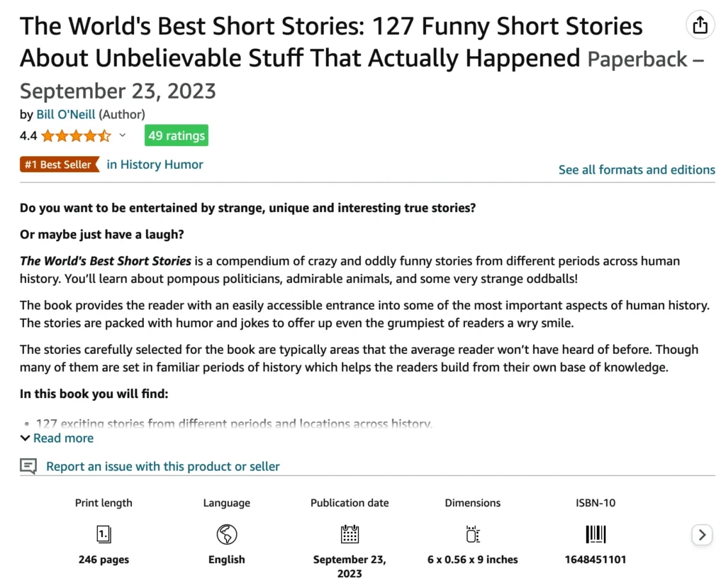This screenshot has height=588, width=726.
Task: Click the Language globe icon
Action: click(x=226, y=534)
